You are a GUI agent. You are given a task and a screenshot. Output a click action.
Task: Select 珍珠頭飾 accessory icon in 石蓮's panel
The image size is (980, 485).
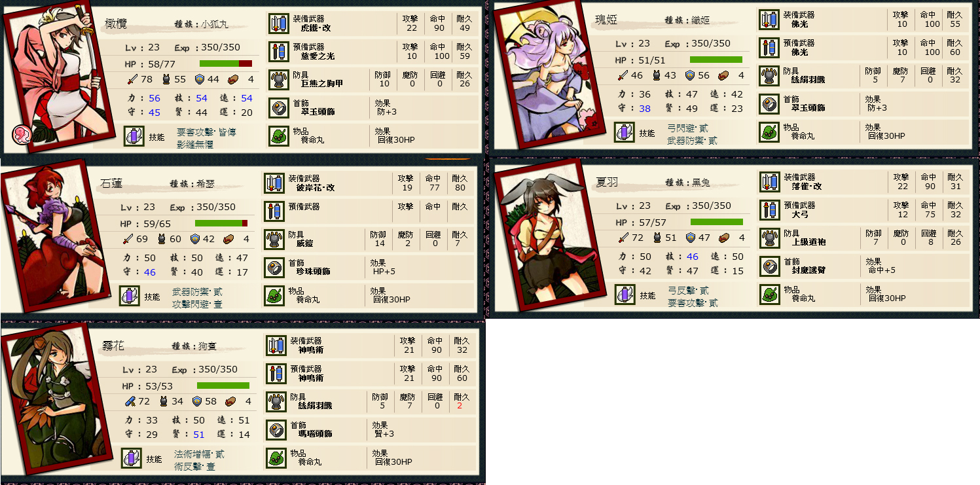pos(274,267)
